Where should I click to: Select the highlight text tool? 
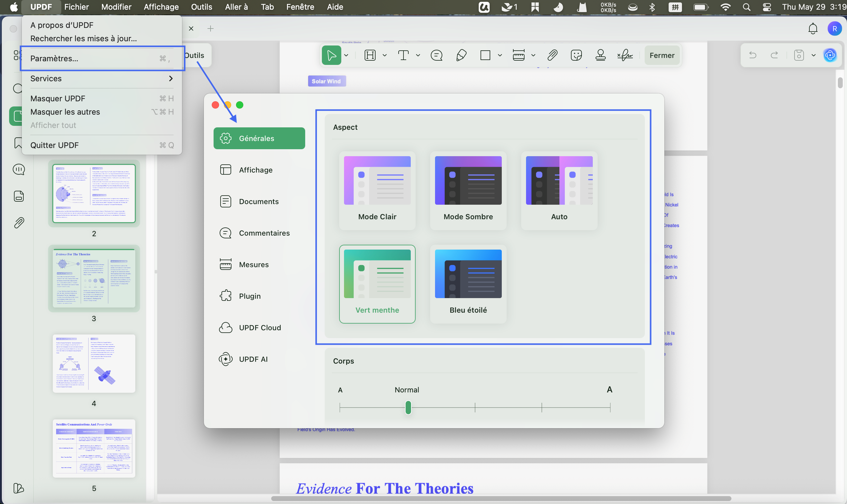[x=370, y=55]
